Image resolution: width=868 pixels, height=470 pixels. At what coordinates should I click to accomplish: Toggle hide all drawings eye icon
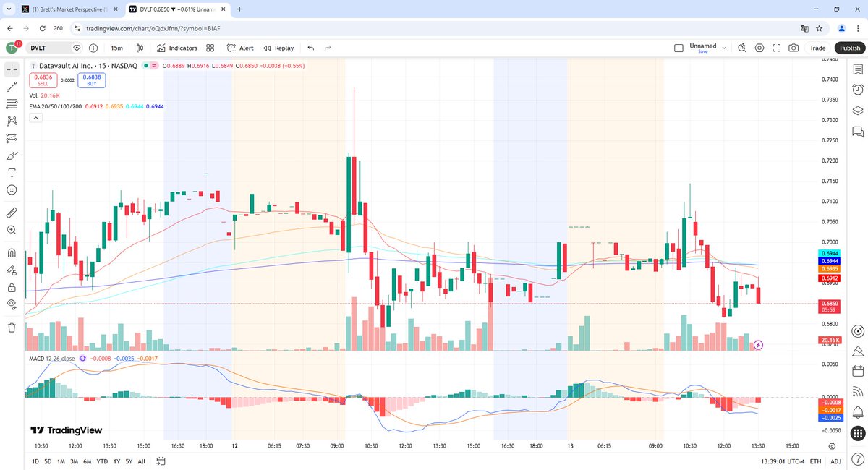coord(12,304)
